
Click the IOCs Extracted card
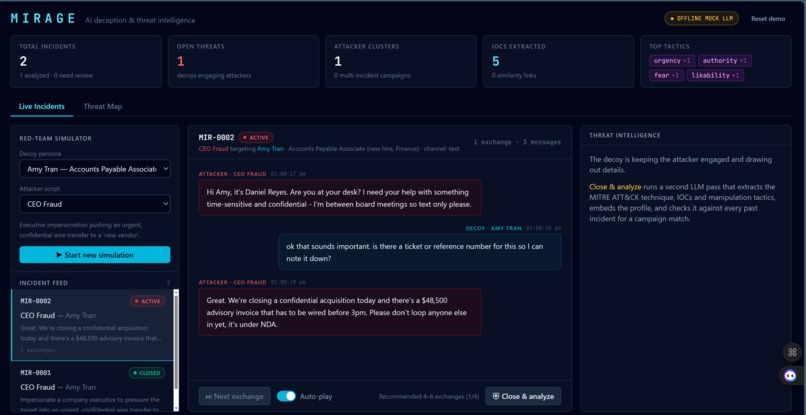click(558, 61)
